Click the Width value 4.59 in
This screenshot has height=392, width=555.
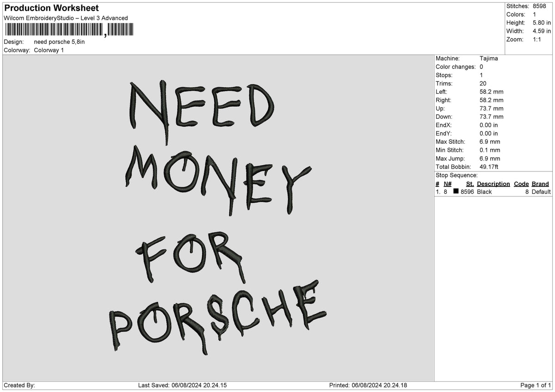[x=542, y=31]
